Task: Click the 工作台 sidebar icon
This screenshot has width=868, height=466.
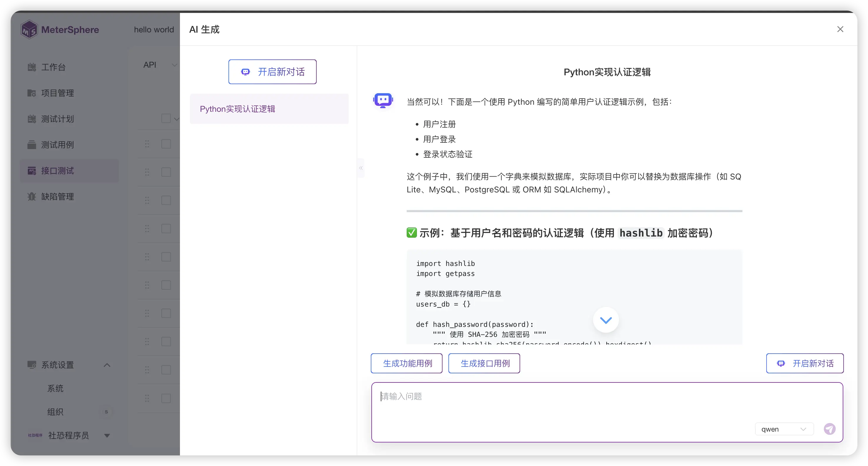Action: (32, 67)
